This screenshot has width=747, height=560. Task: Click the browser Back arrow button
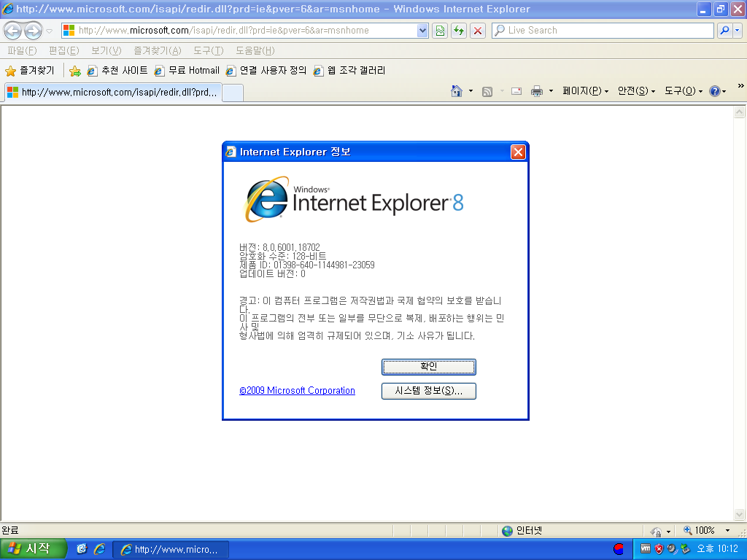(x=13, y=31)
